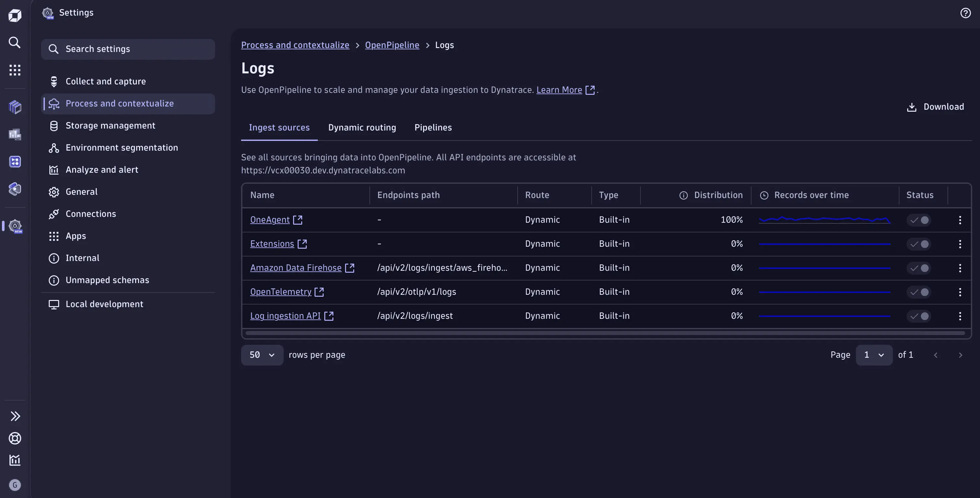Open the cube stack app icon in dock
Screen dimensions: 980x498
[15, 107]
